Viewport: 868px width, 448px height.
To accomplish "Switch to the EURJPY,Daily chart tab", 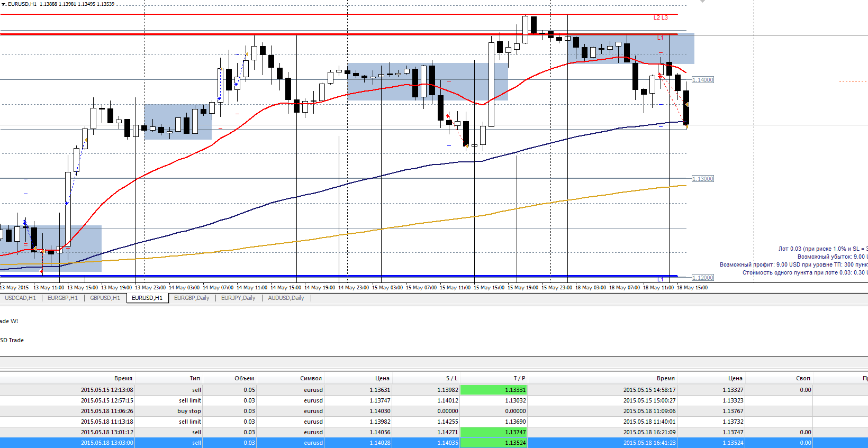I will click(x=238, y=298).
